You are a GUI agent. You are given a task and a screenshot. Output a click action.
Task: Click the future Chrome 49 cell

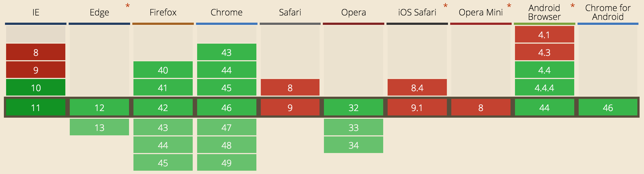pyautogui.click(x=227, y=163)
